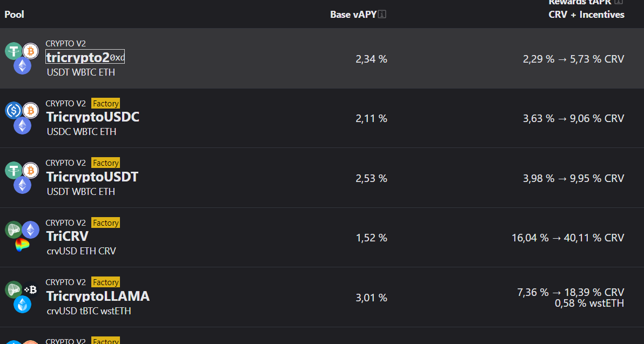Click the 0x address snippet next to tricrypto2
Image resolution: width=644 pixels, height=344 pixels.
point(117,58)
